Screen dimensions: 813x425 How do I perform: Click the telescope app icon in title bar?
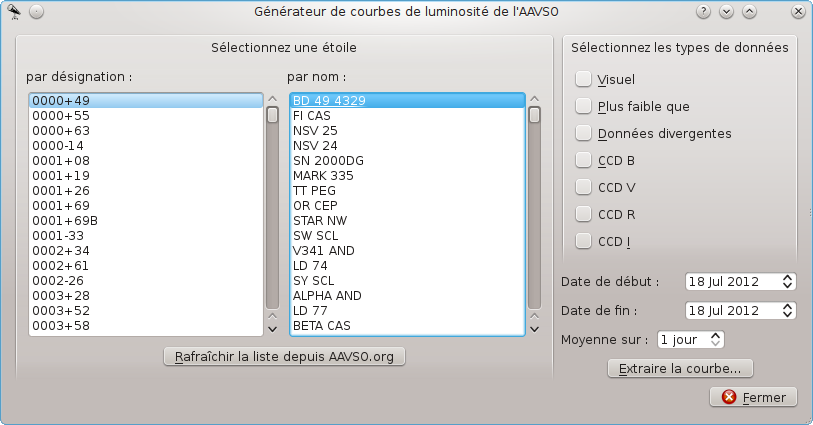14,11
